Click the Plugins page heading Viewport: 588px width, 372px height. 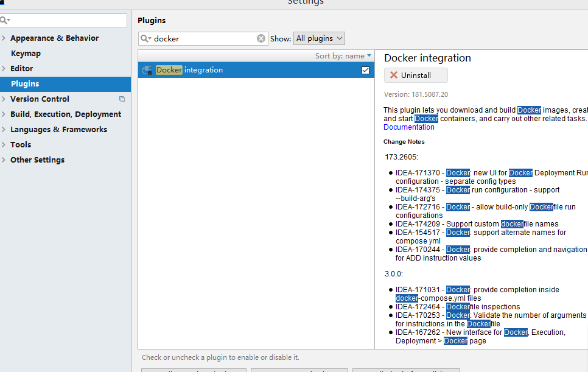pyautogui.click(x=152, y=21)
